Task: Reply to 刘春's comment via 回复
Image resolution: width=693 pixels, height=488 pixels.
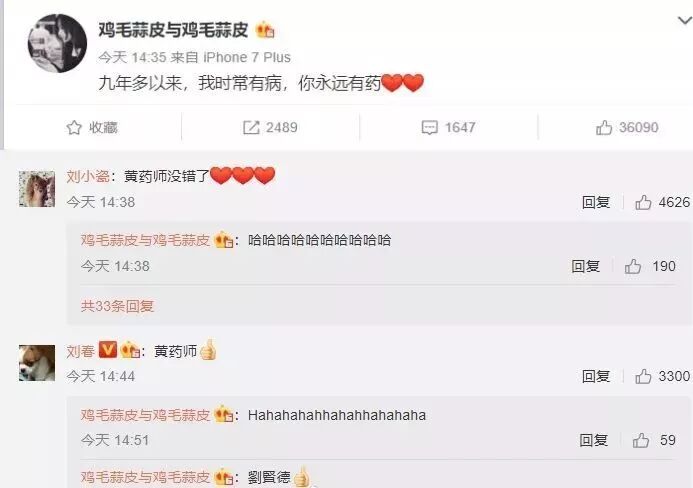Action: pyautogui.click(x=596, y=377)
